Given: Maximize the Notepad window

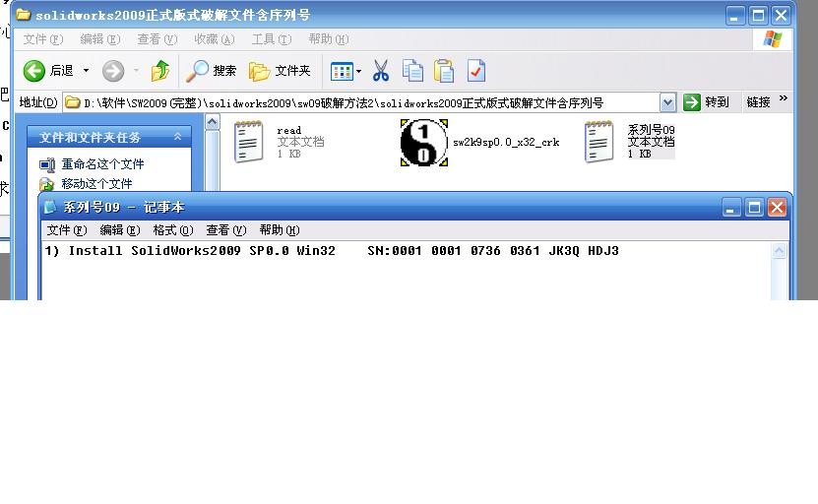Looking at the screenshot, I should click(x=754, y=208).
